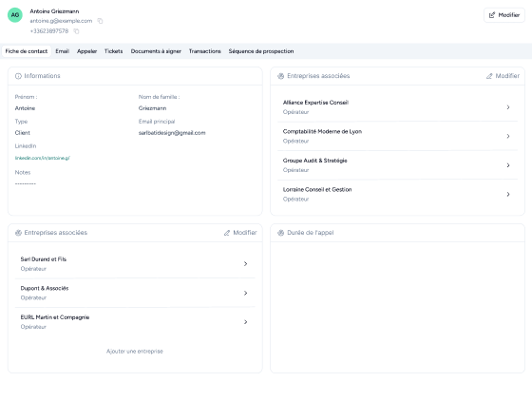Click the icon beside lower Entreprises associées title
The image size is (532, 401).
pyautogui.click(x=18, y=233)
